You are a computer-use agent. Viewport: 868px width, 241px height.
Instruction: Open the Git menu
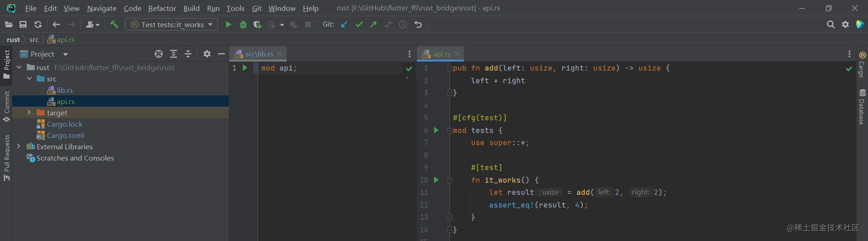(257, 8)
